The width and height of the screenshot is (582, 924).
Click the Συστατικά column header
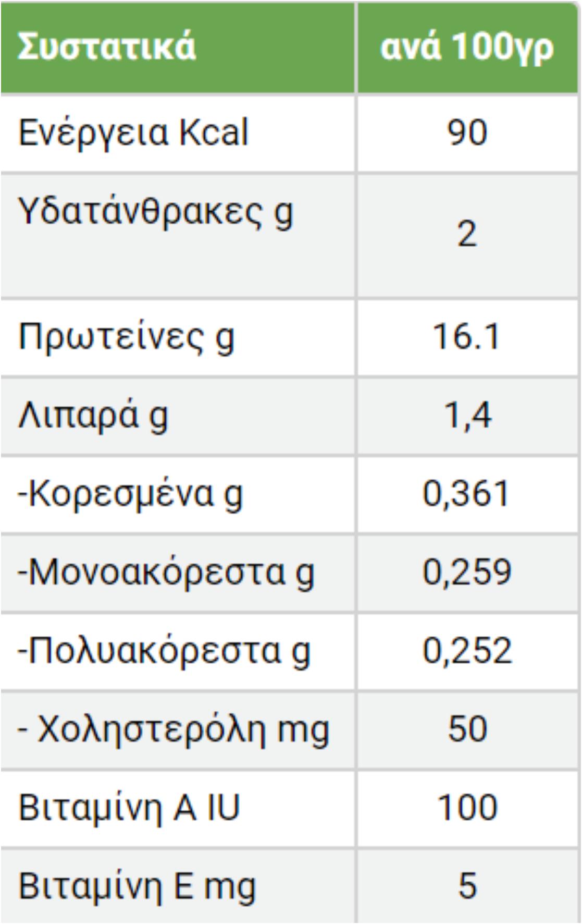coord(107,47)
